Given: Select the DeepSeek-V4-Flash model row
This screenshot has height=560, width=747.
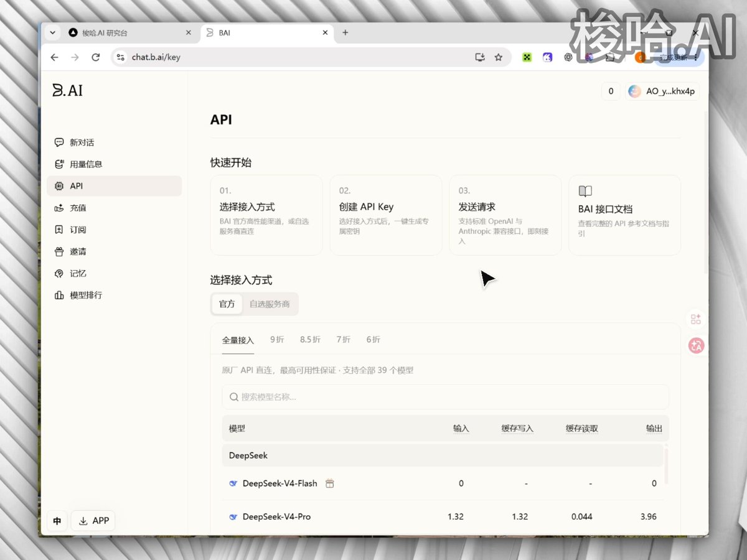Looking at the screenshot, I should tap(443, 483).
